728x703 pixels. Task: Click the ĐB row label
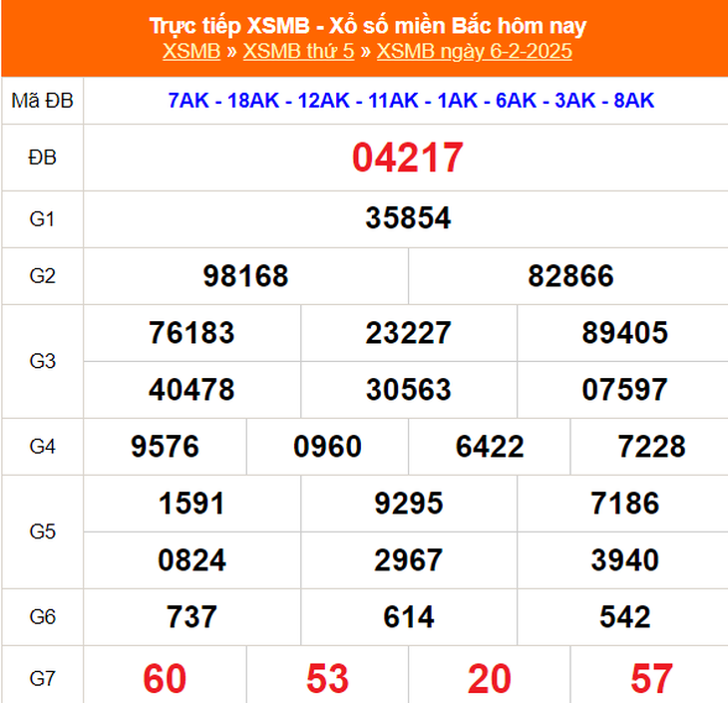[42, 158]
